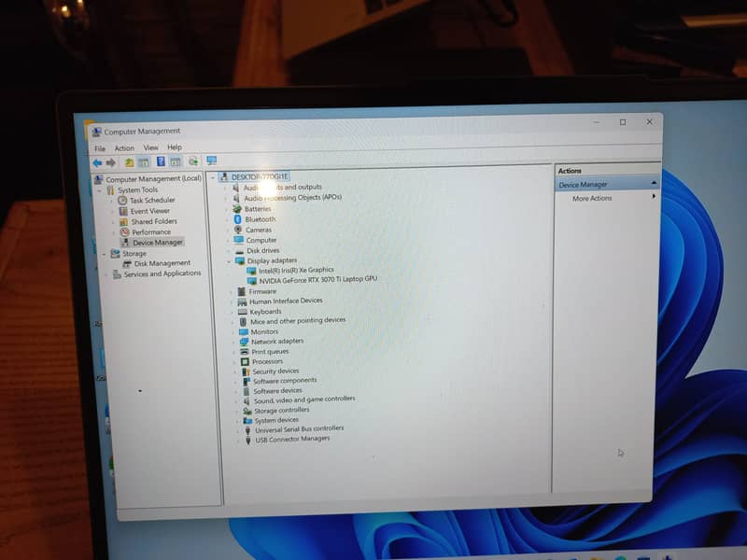This screenshot has width=747, height=560.
Task: Expand Services and Applications arrow
Action: pyautogui.click(x=106, y=274)
